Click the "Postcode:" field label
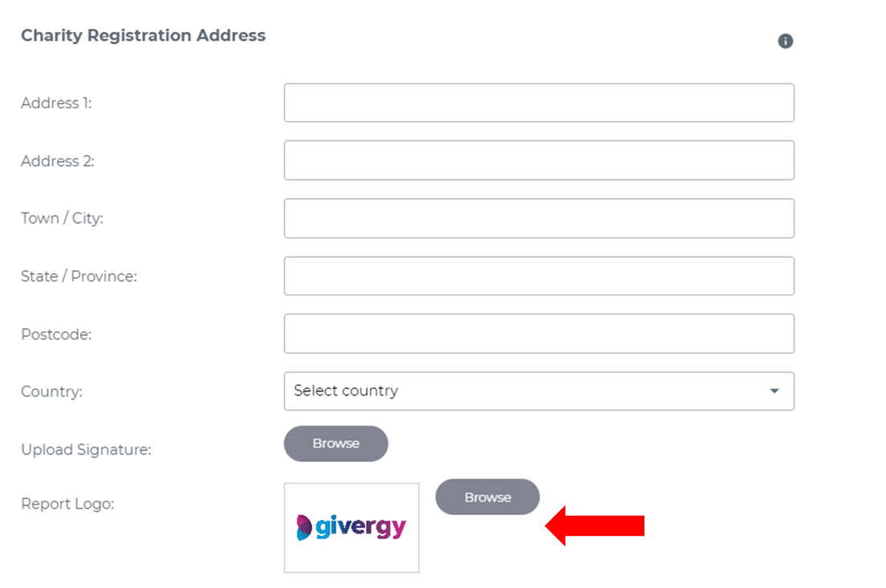The image size is (886, 588). [x=56, y=335]
